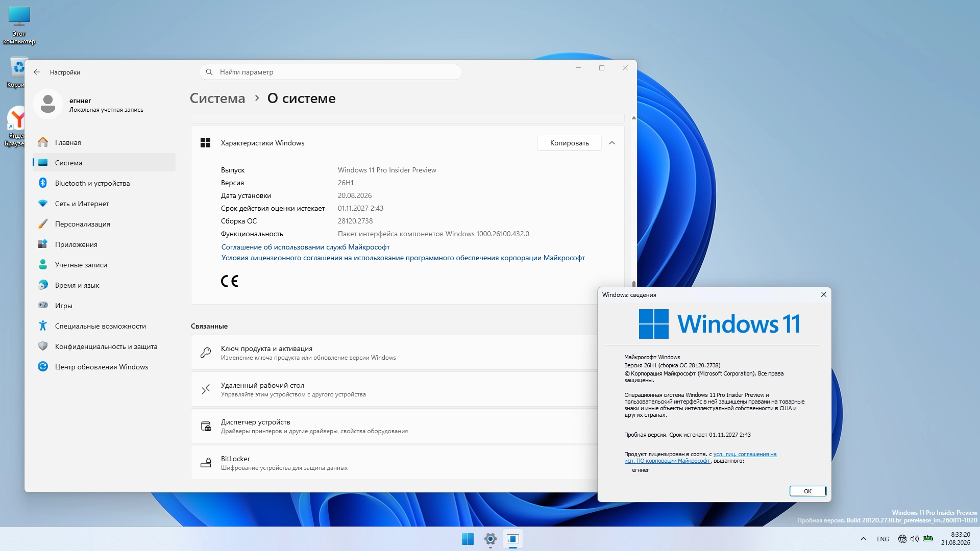Image resolution: width=980 pixels, height=551 pixels.
Task: Open the Учетные записи person icon
Action: [x=43, y=265]
